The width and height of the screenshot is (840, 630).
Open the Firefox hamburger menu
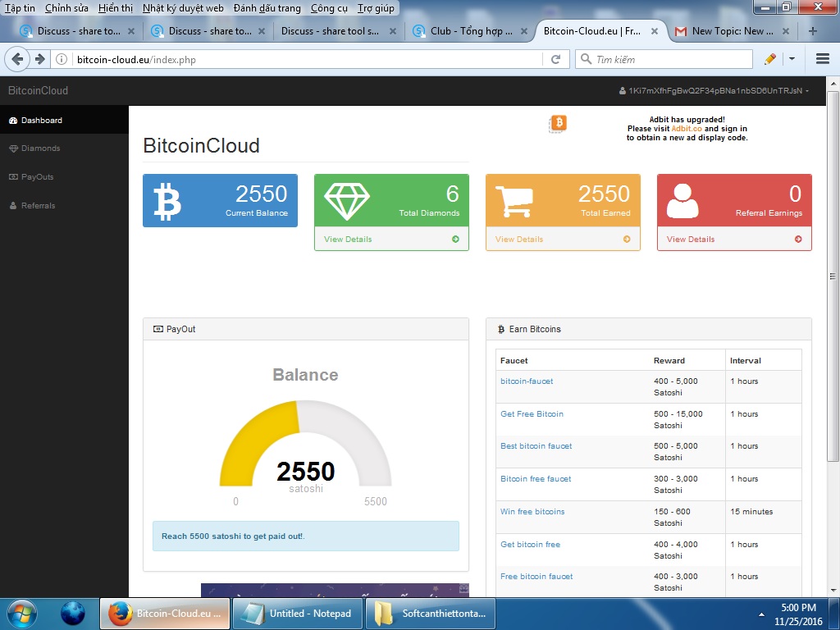point(822,59)
